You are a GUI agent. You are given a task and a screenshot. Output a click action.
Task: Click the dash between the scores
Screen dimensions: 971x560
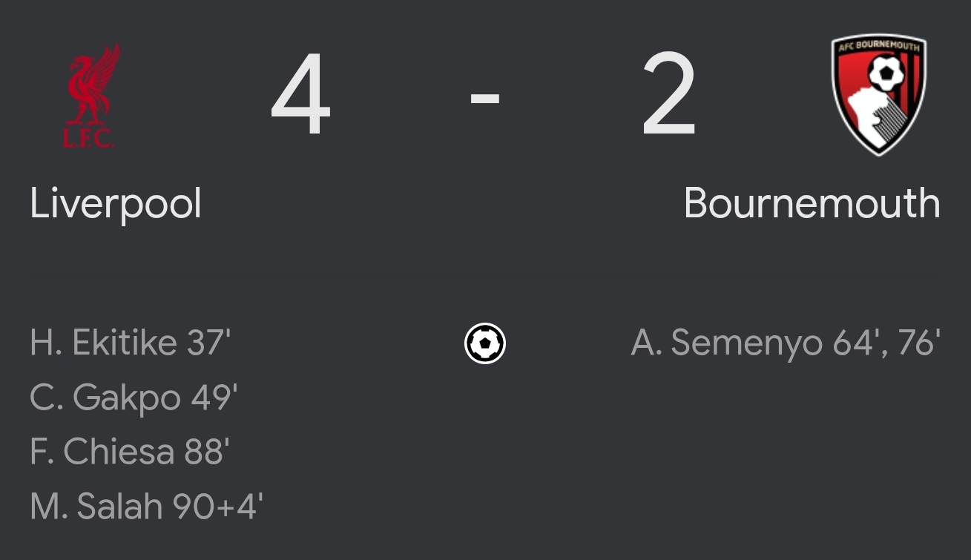[485, 96]
